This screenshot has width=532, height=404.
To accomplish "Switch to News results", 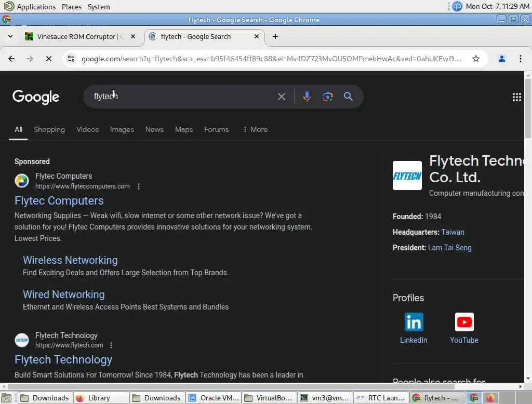I will [x=154, y=130].
